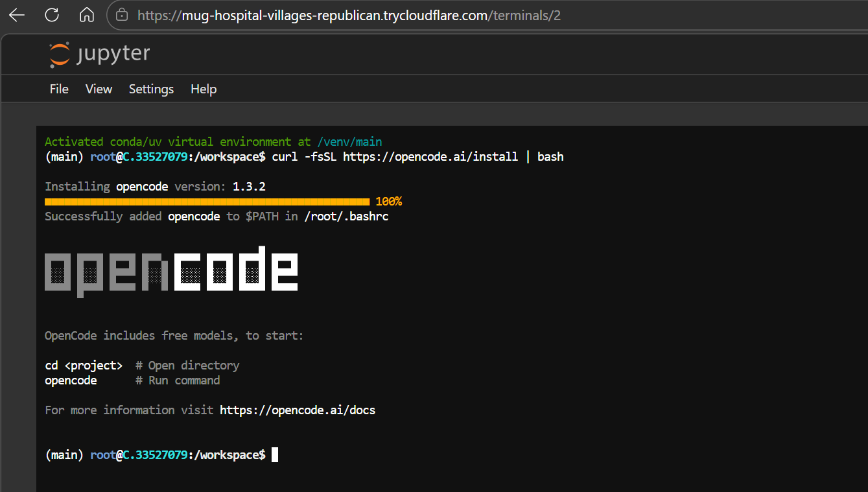868x492 pixels.
Task: Click the https://opencode.ai/docs link
Action: (x=298, y=410)
